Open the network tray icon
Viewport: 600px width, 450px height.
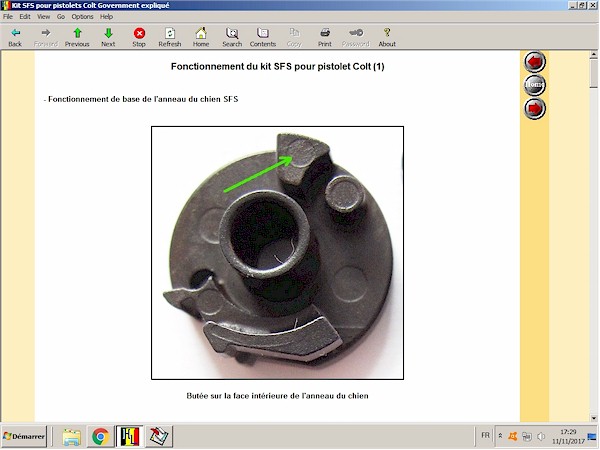(x=527, y=436)
